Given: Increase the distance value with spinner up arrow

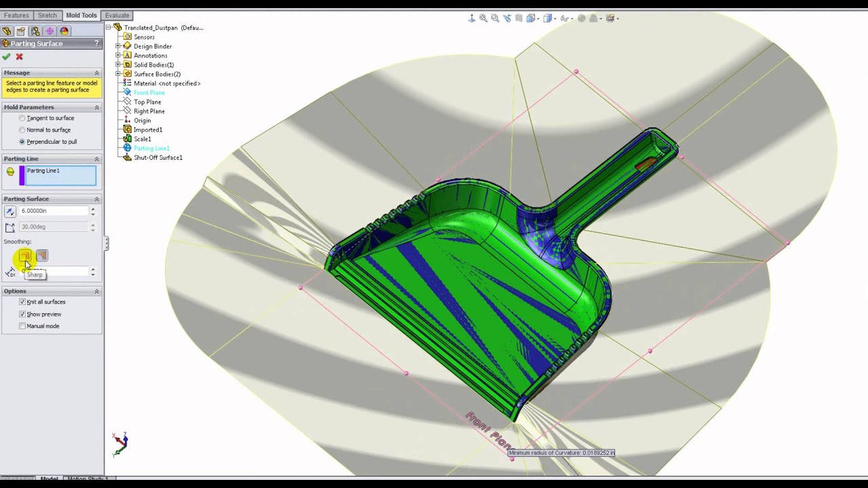Looking at the screenshot, I should pos(93,209).
